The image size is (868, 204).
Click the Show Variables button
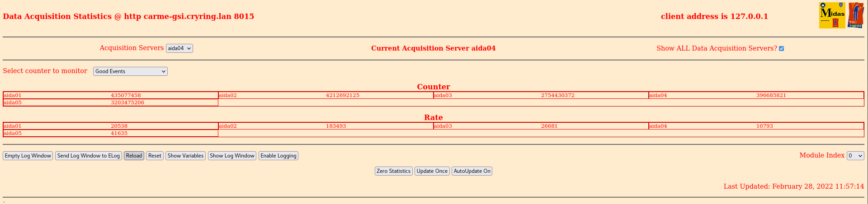[185, 156]
